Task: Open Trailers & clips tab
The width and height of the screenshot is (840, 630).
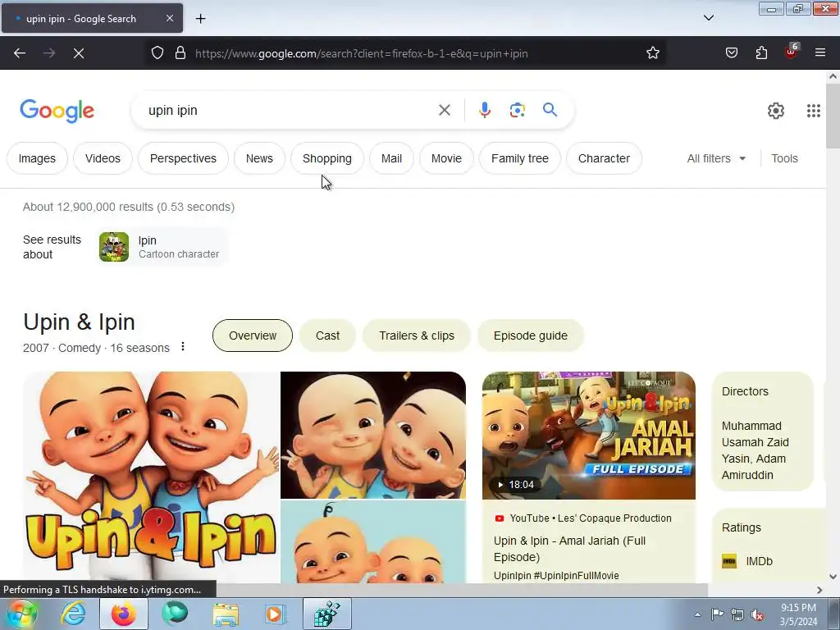Action: pos(416,336)
